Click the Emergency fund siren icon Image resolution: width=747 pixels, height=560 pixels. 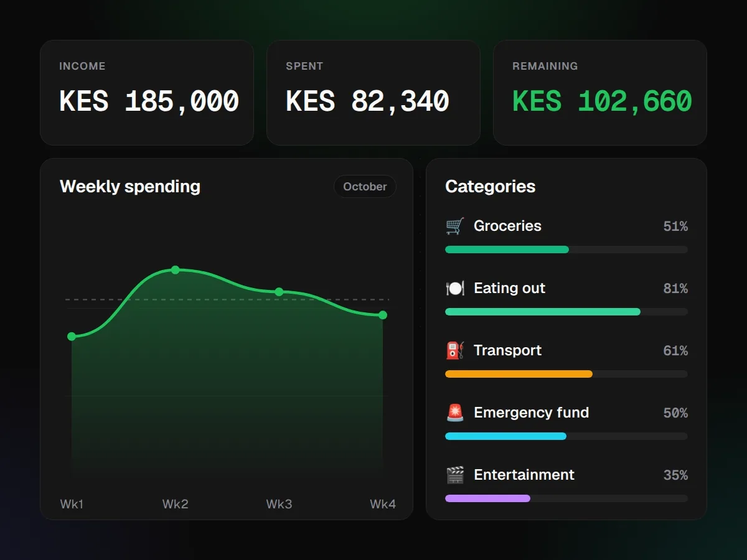point(455,413)
